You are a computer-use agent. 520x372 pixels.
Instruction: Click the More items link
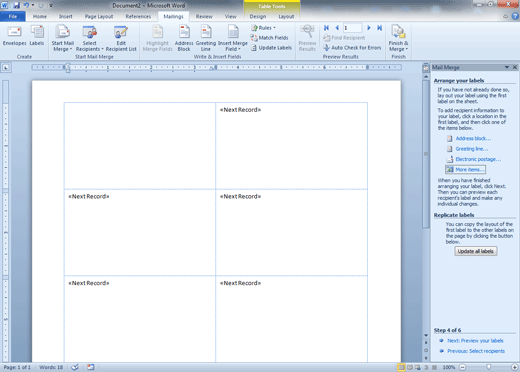[466, 170]
